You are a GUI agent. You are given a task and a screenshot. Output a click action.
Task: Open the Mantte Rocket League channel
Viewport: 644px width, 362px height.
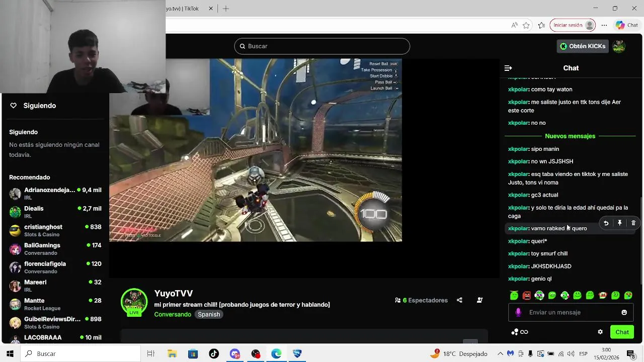coord(55,304)
